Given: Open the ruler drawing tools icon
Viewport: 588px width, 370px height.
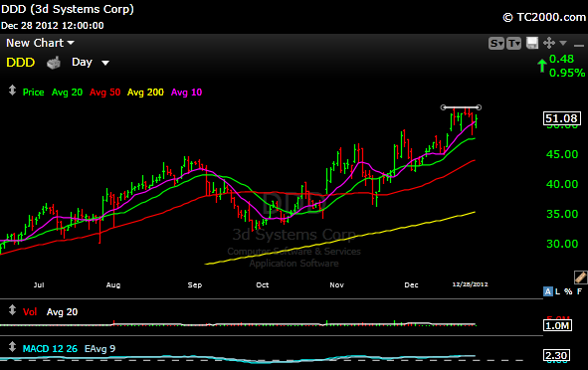Looking at the screenshot, I should [580, 277].
